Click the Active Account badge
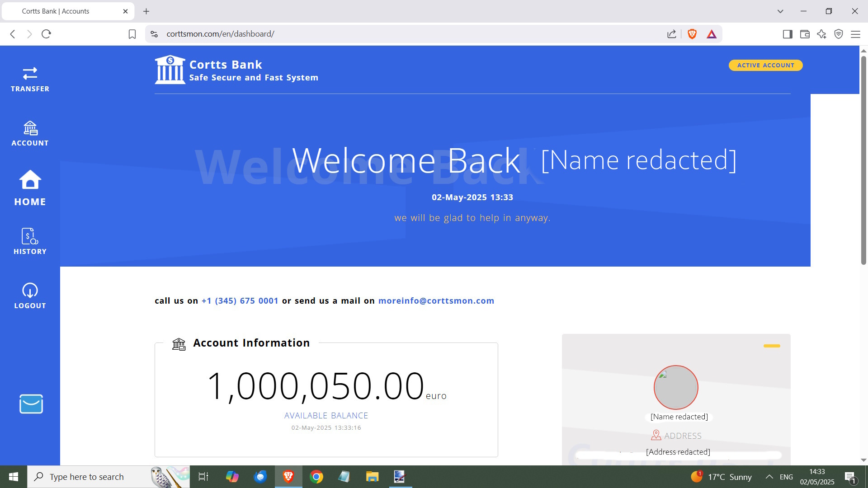 (x=765, y=65)
